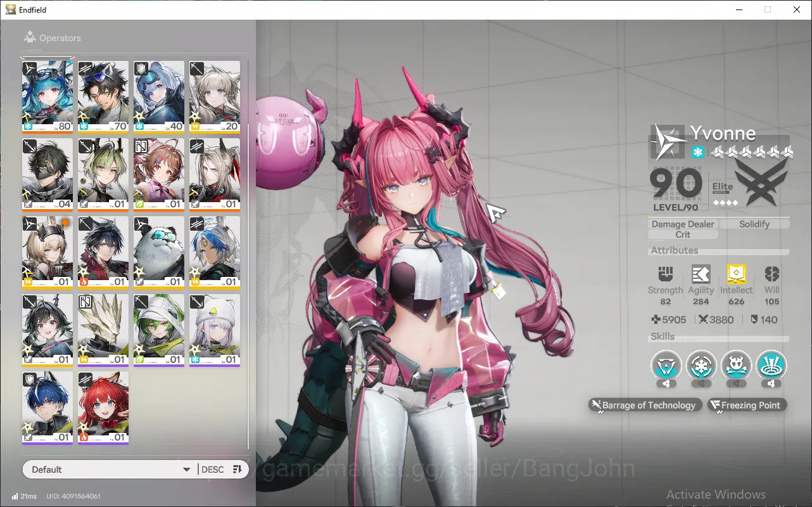Click Yvonne's six-star rarity row
This screenshot has height=507, width=812.
(751, 152)
